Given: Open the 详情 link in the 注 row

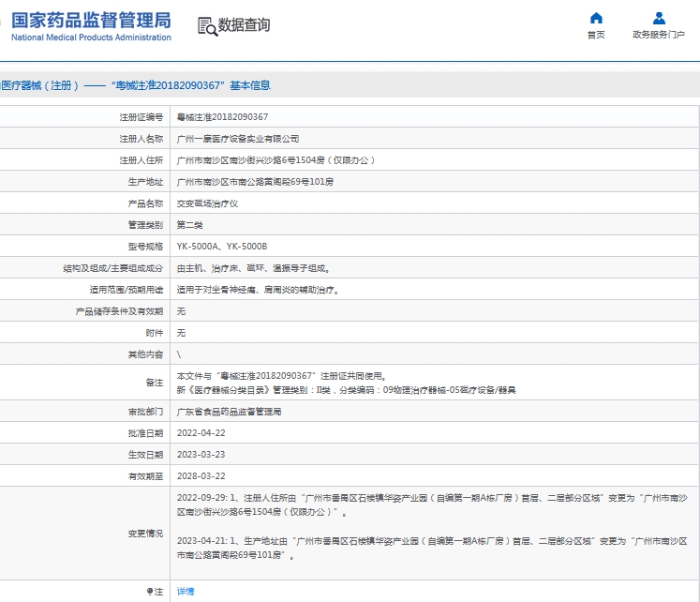Looking at the screenshot, I should point(186,592).
